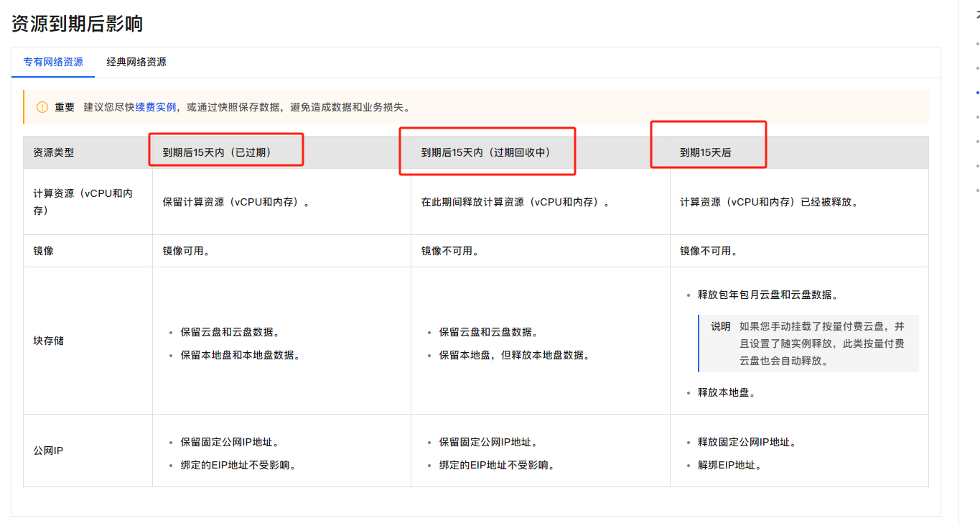Click the 镜像 row label
The height and width of the screenshot is (526, 980).
point(43,252)
